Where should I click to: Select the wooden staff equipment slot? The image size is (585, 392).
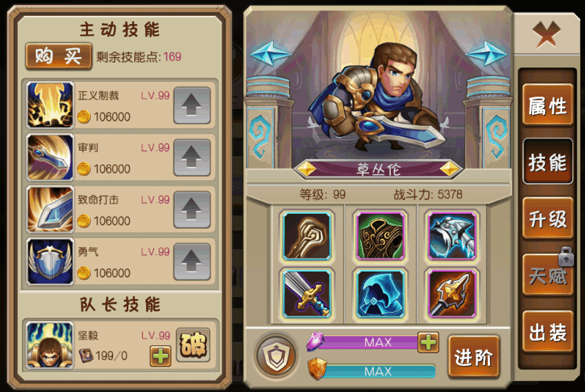tap(307, 235)
